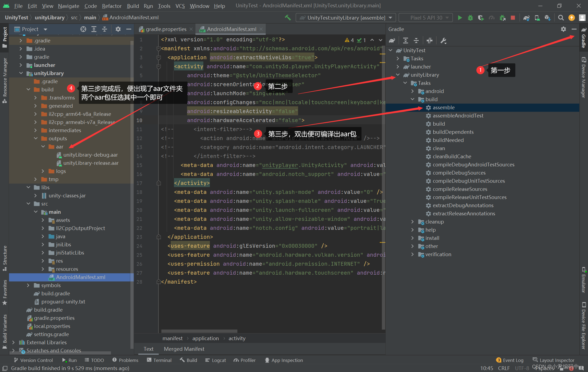
Task: Open Layout Inspector tool window
Action: [553, 360]
